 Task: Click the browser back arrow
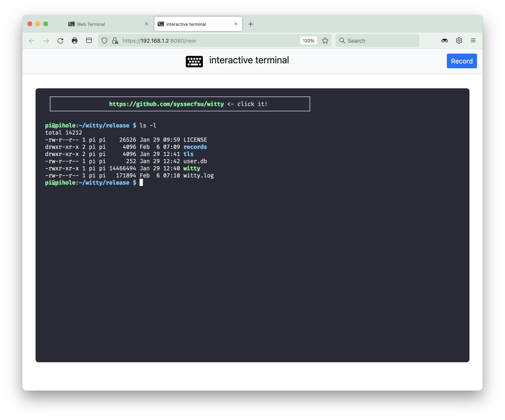tap(32, 41)
